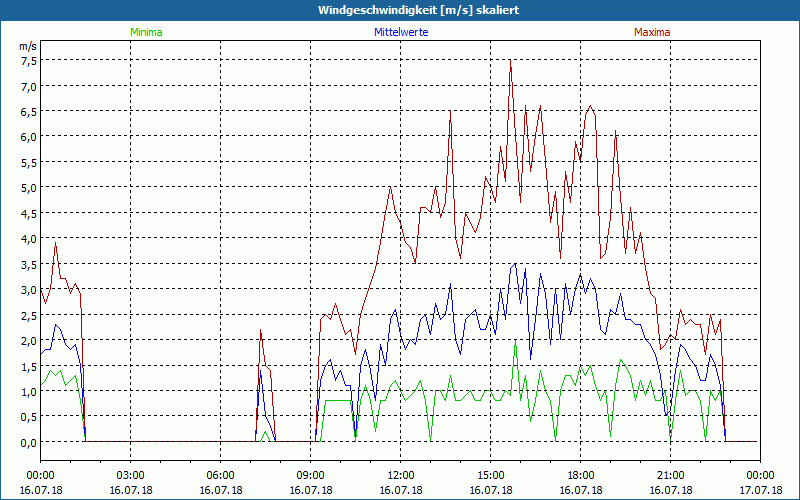Click the 15:00 time axis label

[490, 476]
